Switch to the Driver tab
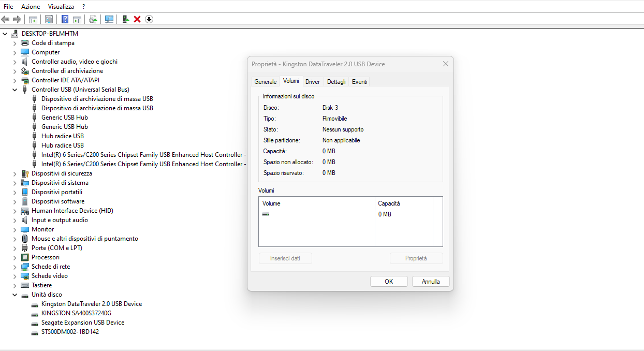 [x=313, y=82]
